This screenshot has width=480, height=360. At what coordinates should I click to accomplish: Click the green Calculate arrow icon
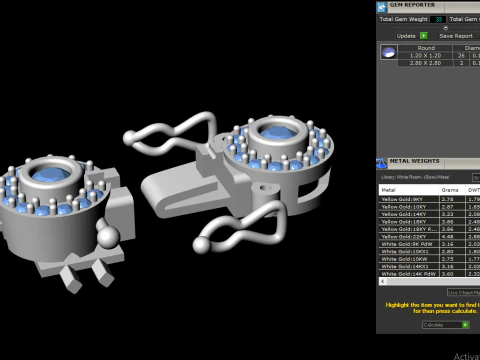465,324
